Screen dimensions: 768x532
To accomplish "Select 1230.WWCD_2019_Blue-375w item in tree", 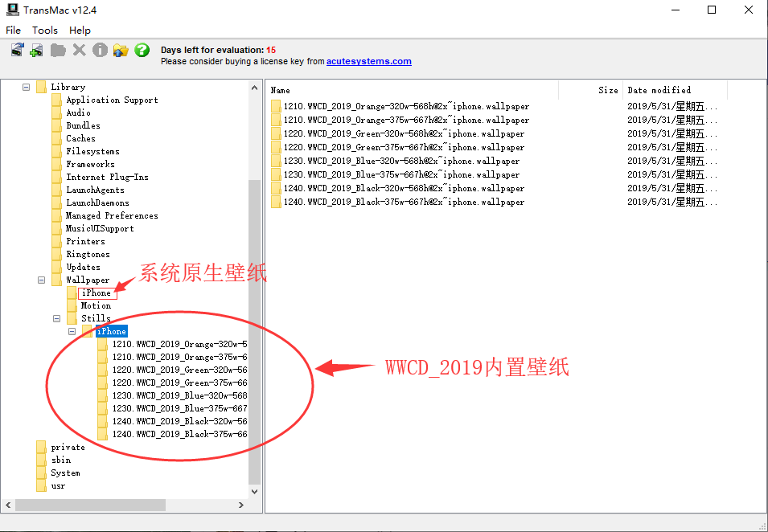I will click(180, 409).
